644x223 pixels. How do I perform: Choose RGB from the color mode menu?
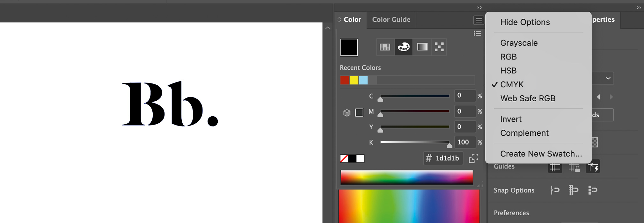click(509, 57)
